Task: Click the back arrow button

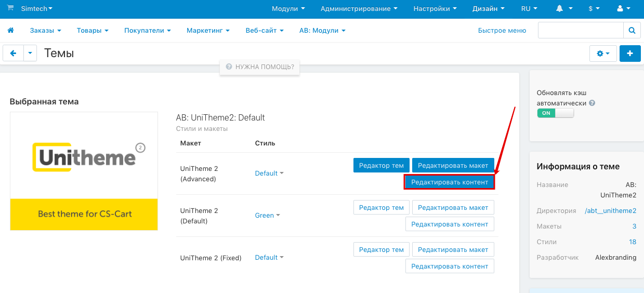Action: pyautogui.click(x=13, y=54)
